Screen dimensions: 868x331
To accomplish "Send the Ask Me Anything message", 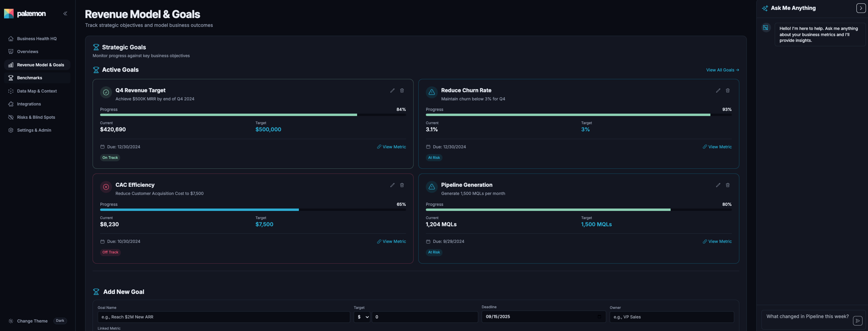I will tap(858, 321).
